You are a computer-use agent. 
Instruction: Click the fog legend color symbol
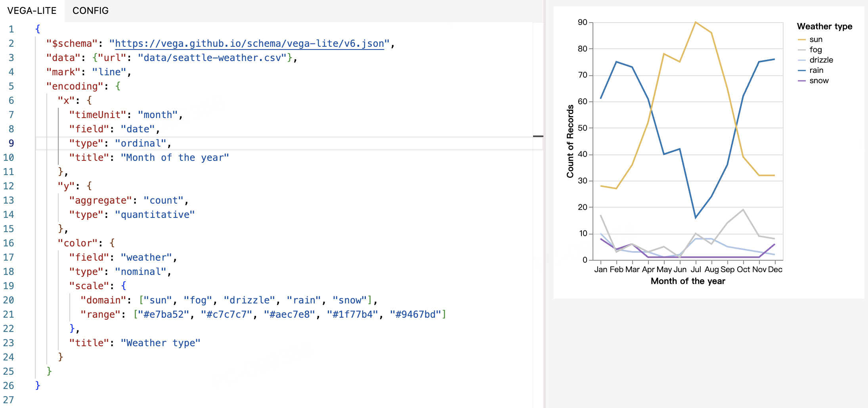tap(801, 50)
